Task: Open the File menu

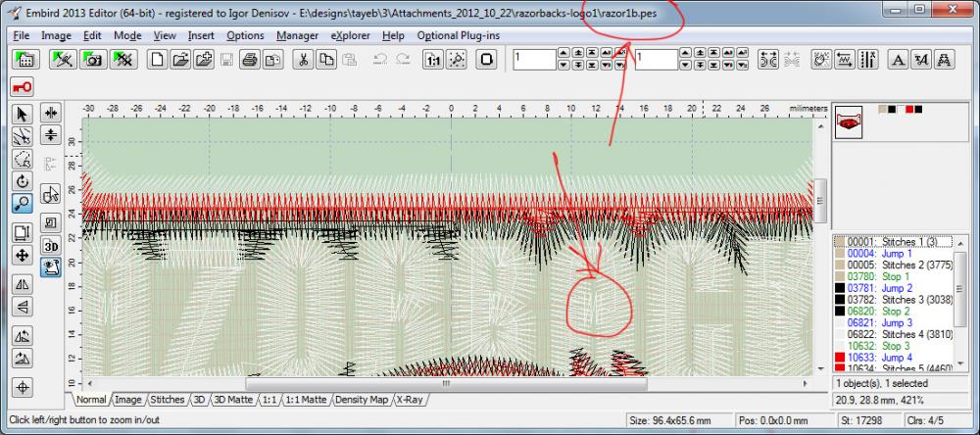Action: [x=21, y=35]
